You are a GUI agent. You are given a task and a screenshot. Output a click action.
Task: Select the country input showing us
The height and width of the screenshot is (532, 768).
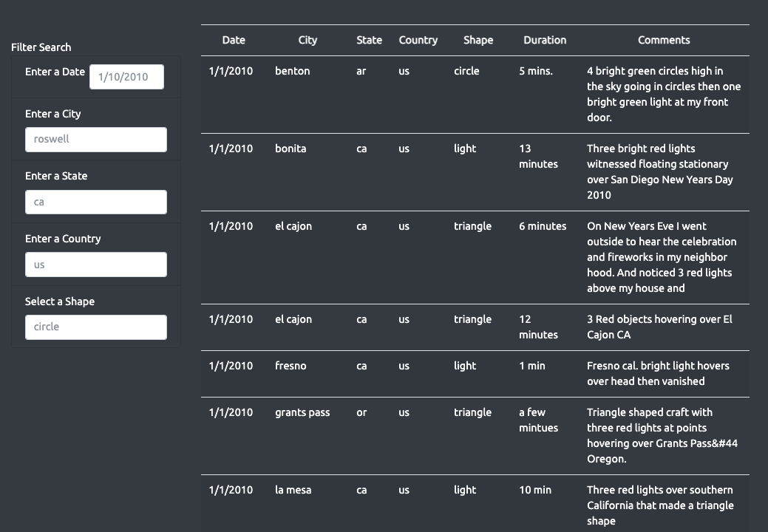pos(96,265)
